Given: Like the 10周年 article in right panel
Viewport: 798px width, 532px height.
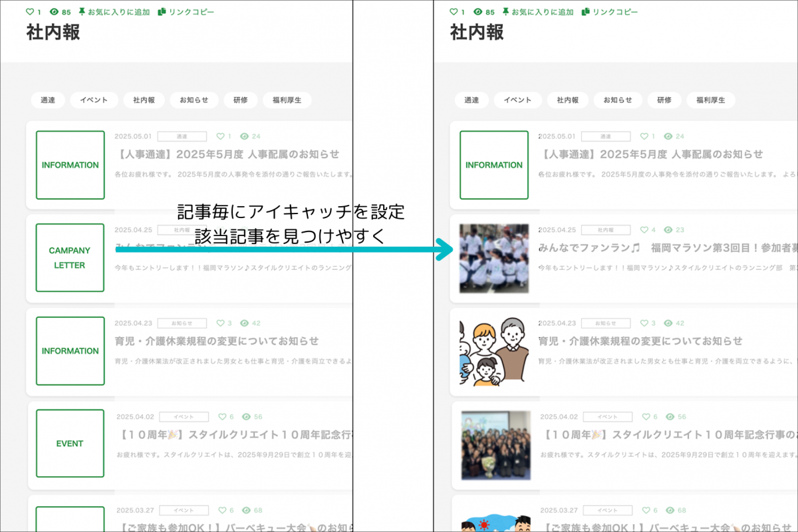Looking at the screenshot, I should (646, 417).
